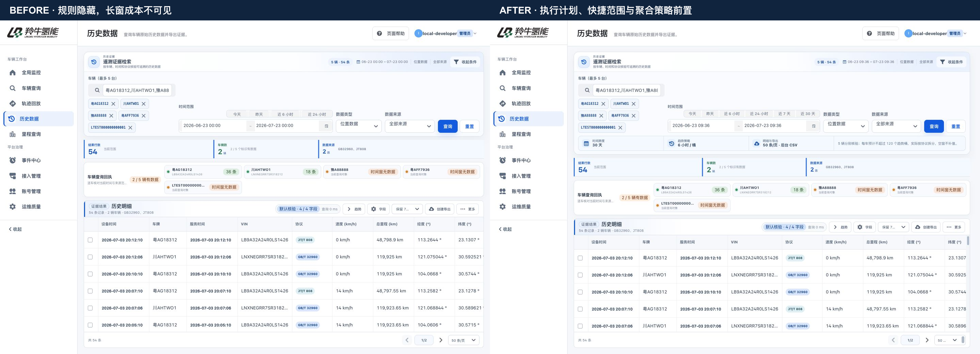
Task: Select 近 30 天 quick range in AFTER panel
Action: pos(808,114)
